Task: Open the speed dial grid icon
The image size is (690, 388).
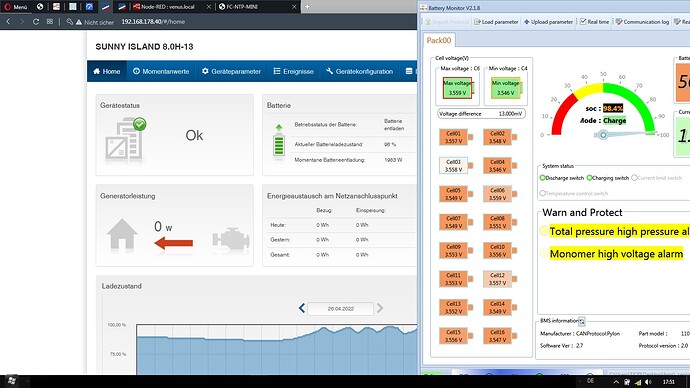Action: (x=50, y=22)
